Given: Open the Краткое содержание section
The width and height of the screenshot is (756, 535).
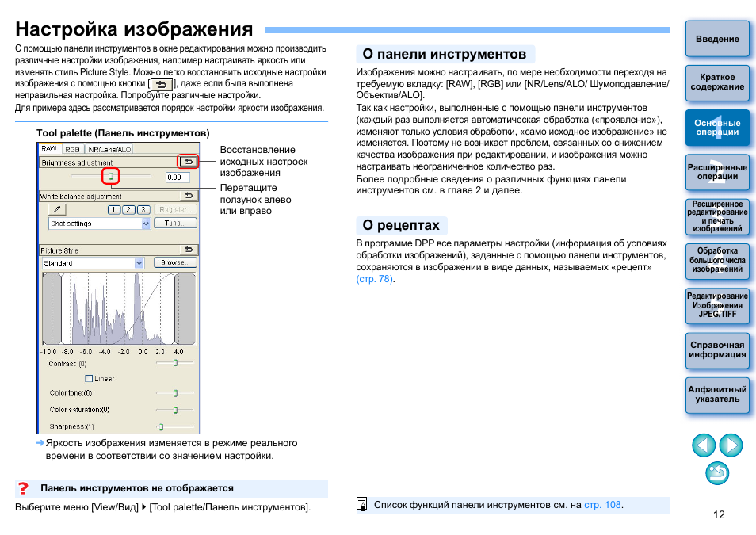Looking at the screenshot, I should 717,82.
